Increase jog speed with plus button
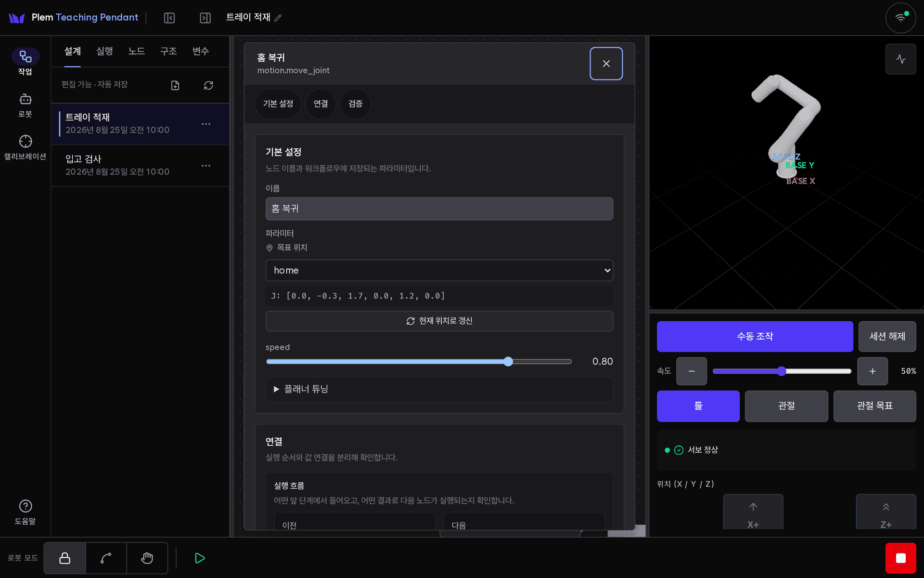 873,371
